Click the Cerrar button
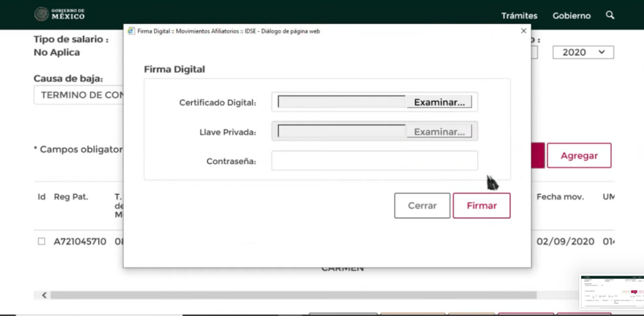The width and height of the screenshot is (644, 316). 422,205
